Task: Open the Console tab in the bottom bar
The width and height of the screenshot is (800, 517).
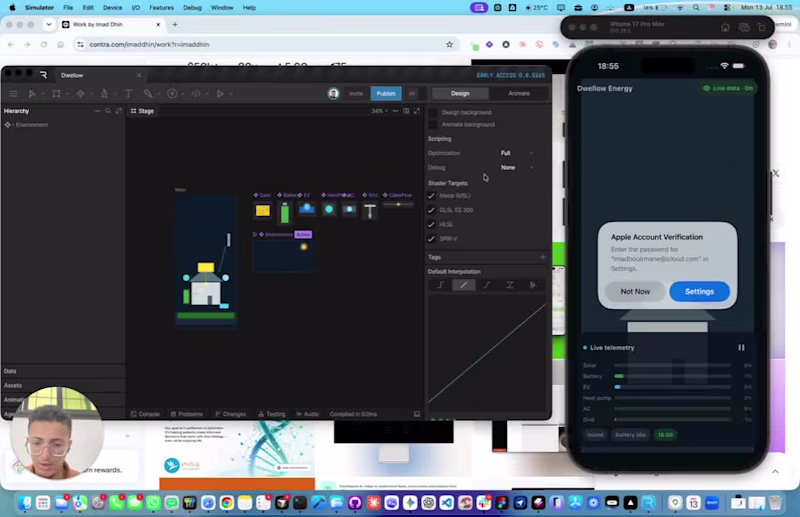Action: pos(145,414)
